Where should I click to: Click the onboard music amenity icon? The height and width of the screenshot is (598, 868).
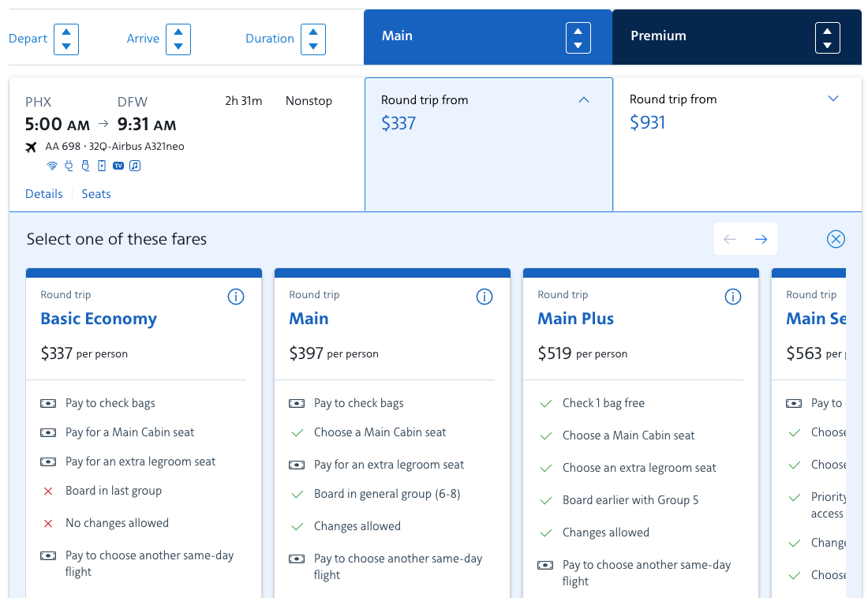[135, 166]
